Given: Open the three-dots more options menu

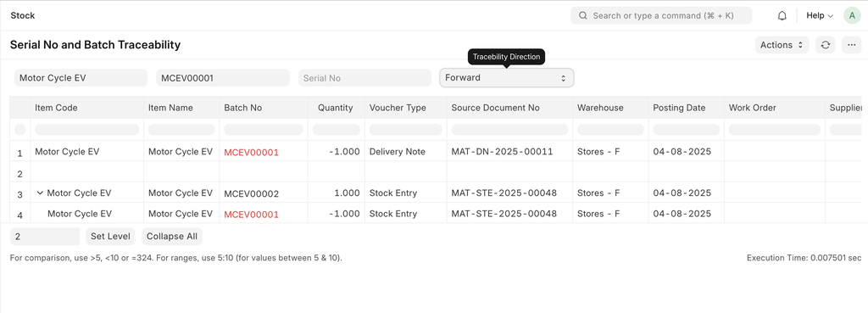Looking at the screenshot, I should click(x=851, y=45).
